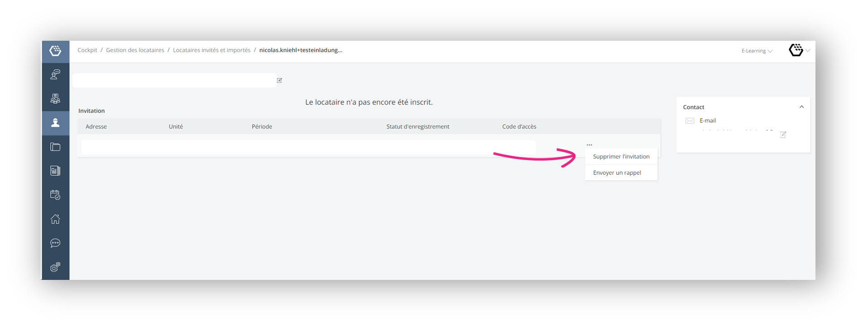Click the 'Le locataire n'a pas encore été inscrit' message

point(369,102)
